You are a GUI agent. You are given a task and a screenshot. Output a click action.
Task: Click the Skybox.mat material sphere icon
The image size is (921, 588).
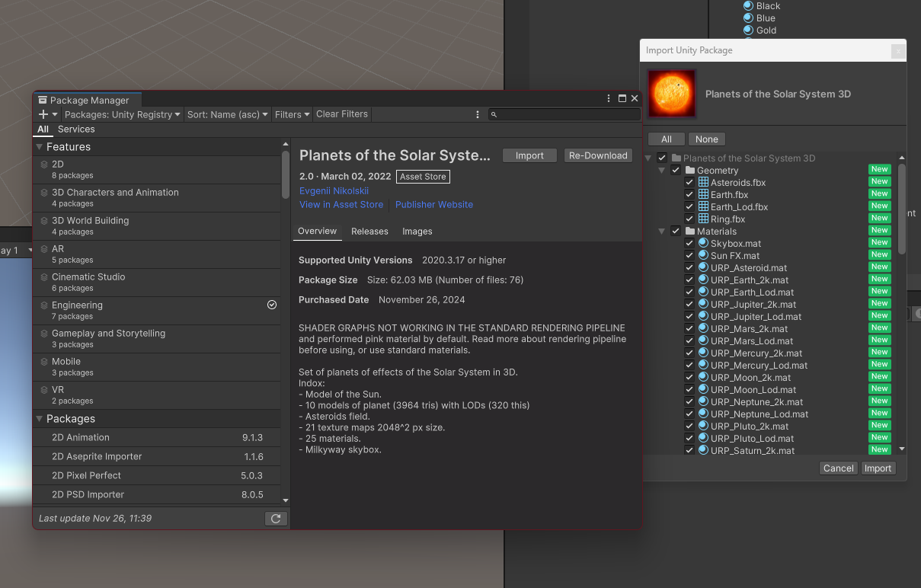[x=703, y=243]
